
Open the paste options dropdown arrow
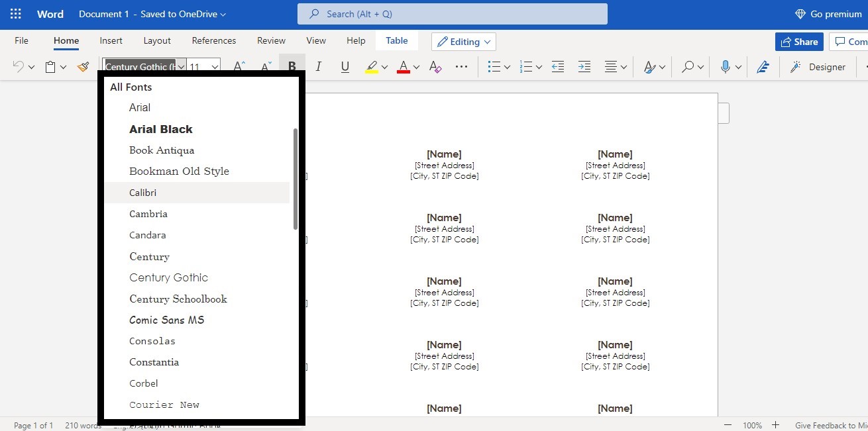[x=63, y=68]
